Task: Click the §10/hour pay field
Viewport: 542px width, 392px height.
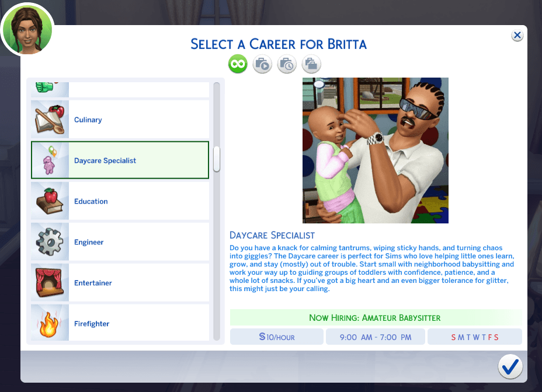Action: coord(276,337)
